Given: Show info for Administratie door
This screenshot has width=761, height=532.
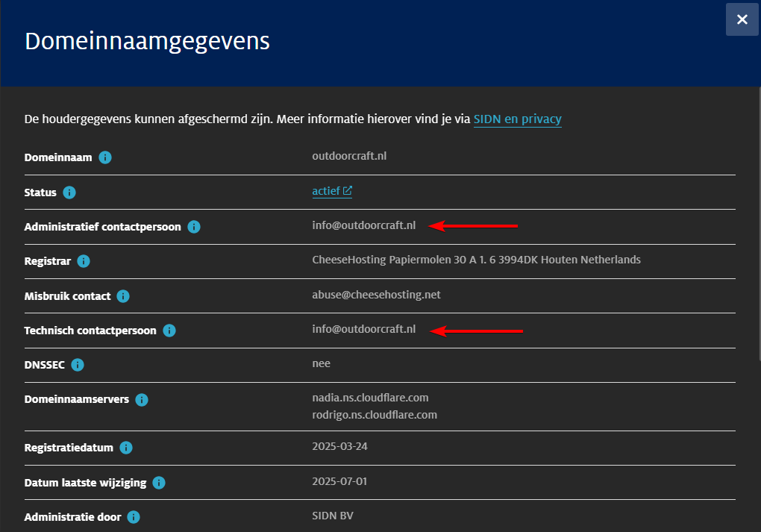Looking at the screenshot, I should point(134,517).
